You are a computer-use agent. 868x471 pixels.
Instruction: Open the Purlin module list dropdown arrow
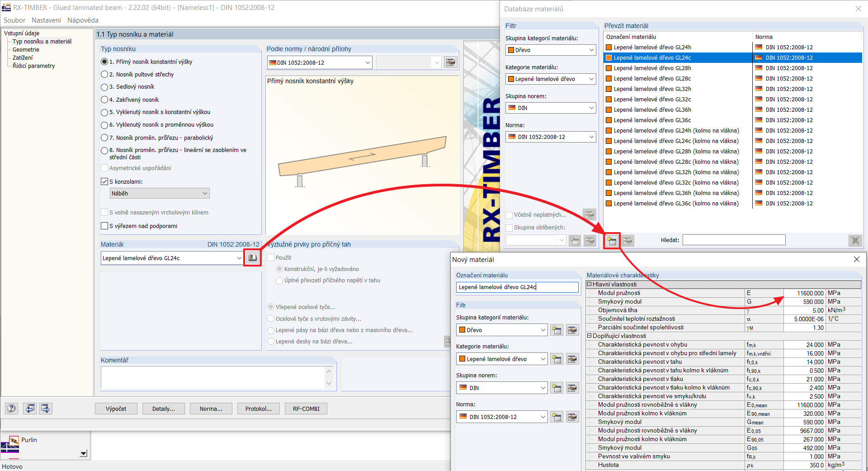coord(83,453)
